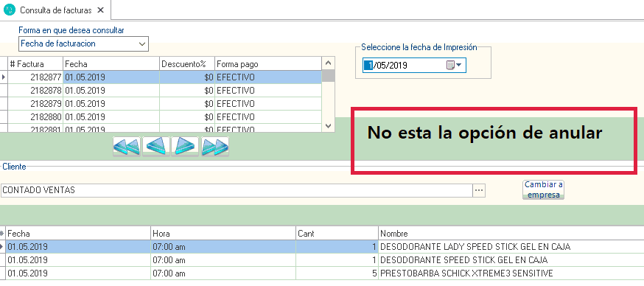This screenshot has width=644, height=286.
Task: Switch to Consulta de facturas tab
Action: click(x=56, y=10)
